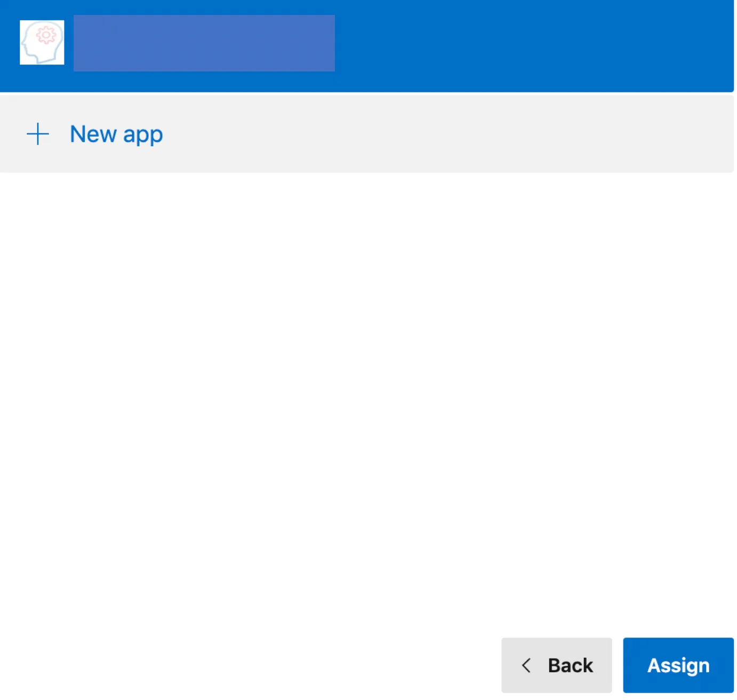The width and height of the screenshot is (737, 700).
Task: Click the plus icon beside New app
Action: click(38, 134)
